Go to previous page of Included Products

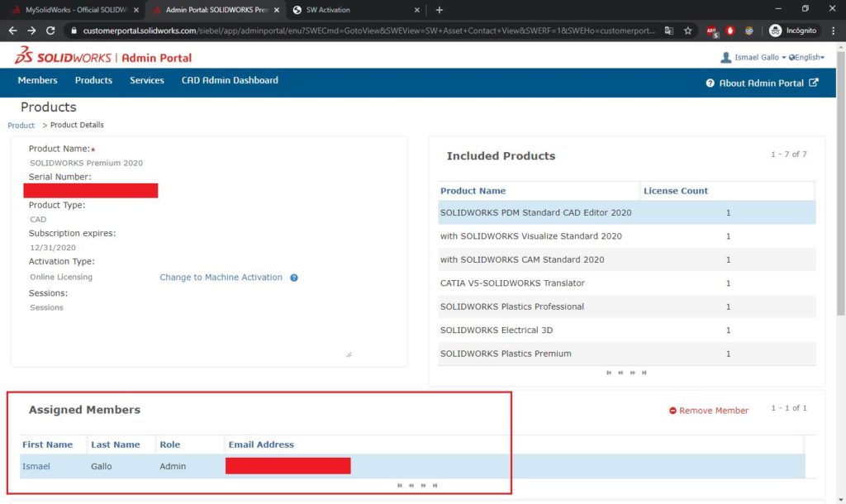point(620,373)
